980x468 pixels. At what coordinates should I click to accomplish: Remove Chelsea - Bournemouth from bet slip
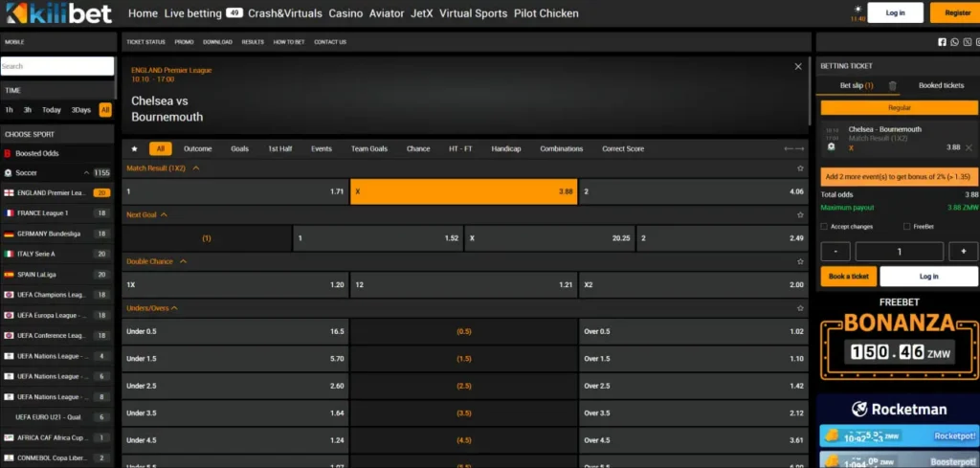pos(969,147)
